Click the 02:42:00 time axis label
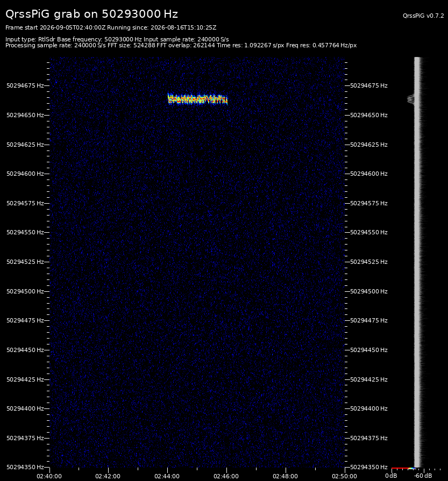448x481 pixels. pyautogui.click(x=108, y=476)
